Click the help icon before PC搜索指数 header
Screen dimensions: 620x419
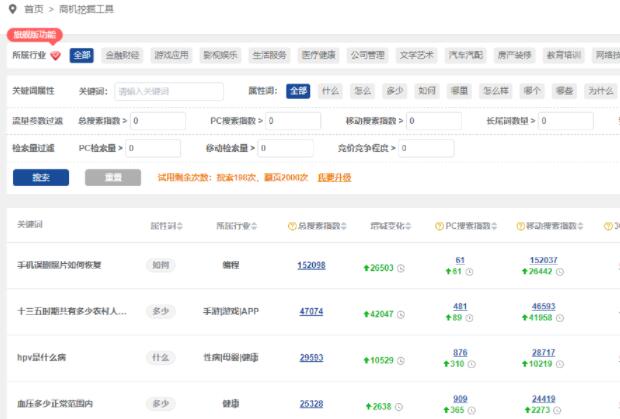coord(438,226)
